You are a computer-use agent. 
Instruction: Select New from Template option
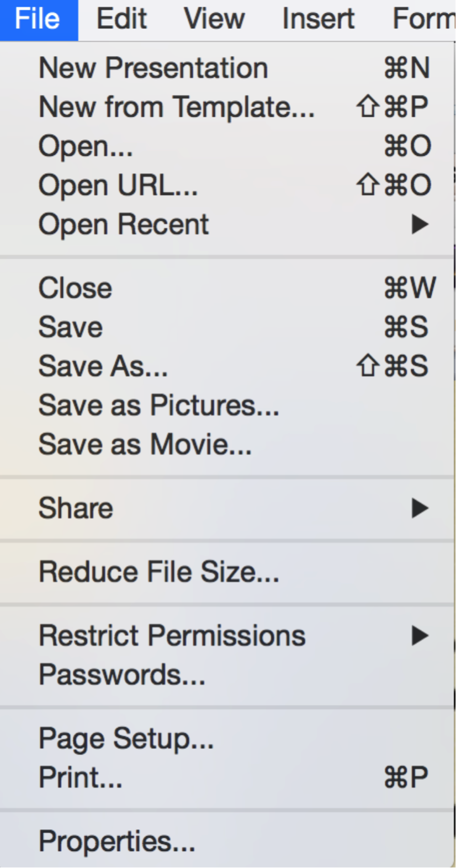[x=176, y=107]
